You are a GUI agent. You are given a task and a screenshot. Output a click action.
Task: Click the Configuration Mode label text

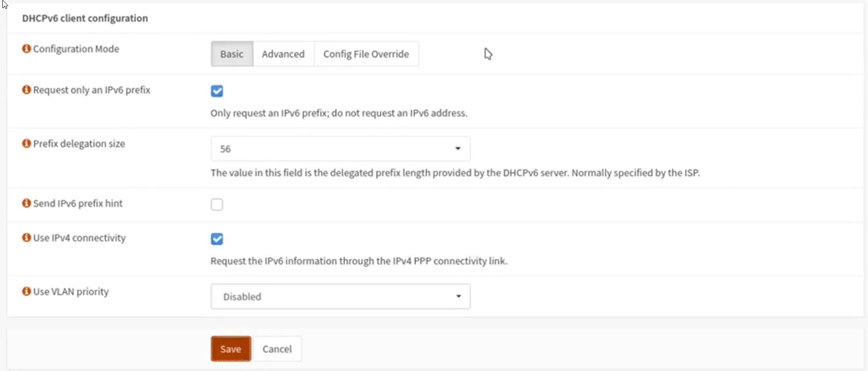tap(76, 49)
